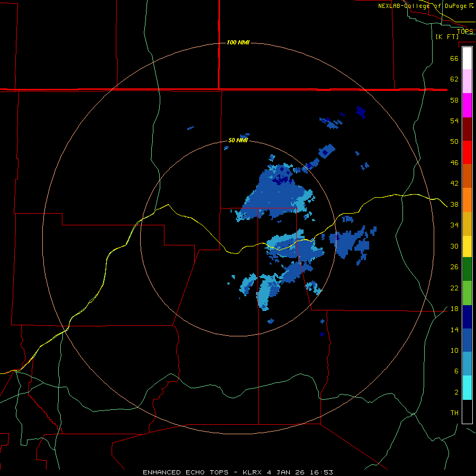
Task: Click the light blue legend swatch
Action: click(x=467, y=364)
